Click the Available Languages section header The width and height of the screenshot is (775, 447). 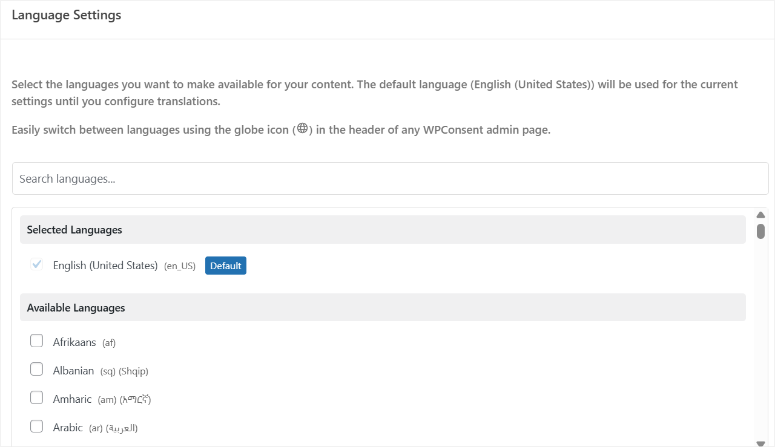click(x=383, y=307)
